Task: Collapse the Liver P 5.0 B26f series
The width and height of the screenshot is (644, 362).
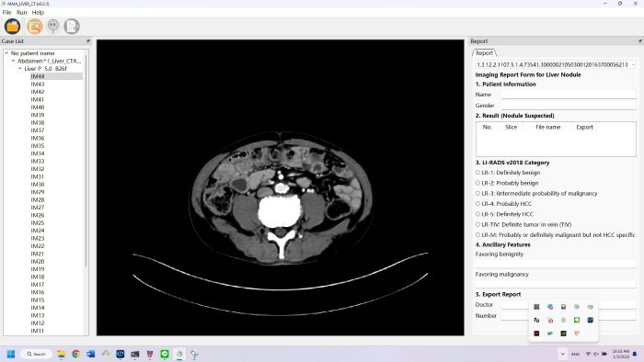Action: coord(19,69)
